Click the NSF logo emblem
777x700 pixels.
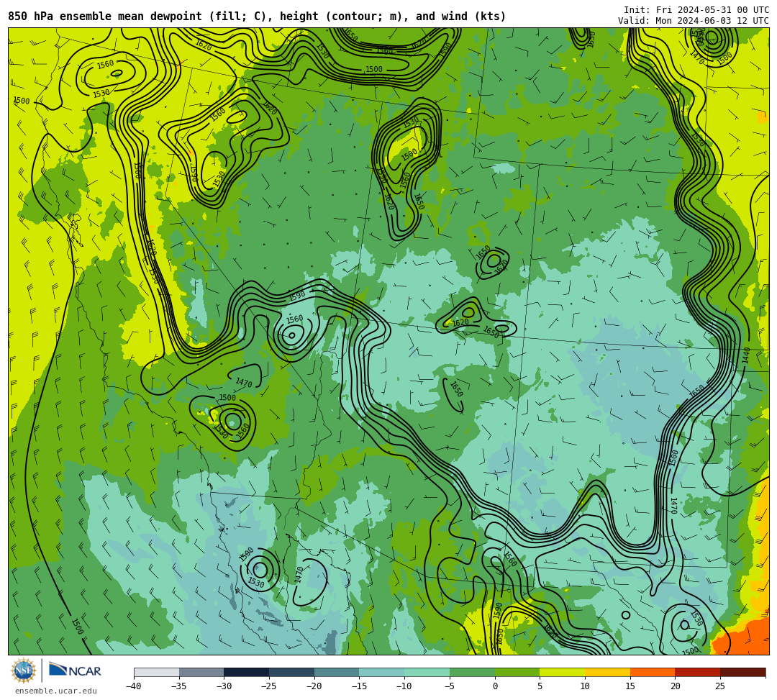pos(23,671)
